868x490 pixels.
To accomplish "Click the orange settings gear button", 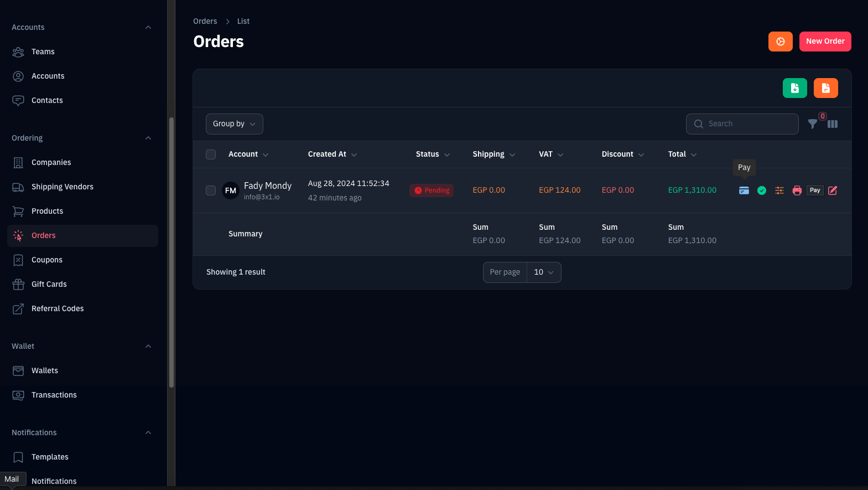I will [x=780, y=42].
